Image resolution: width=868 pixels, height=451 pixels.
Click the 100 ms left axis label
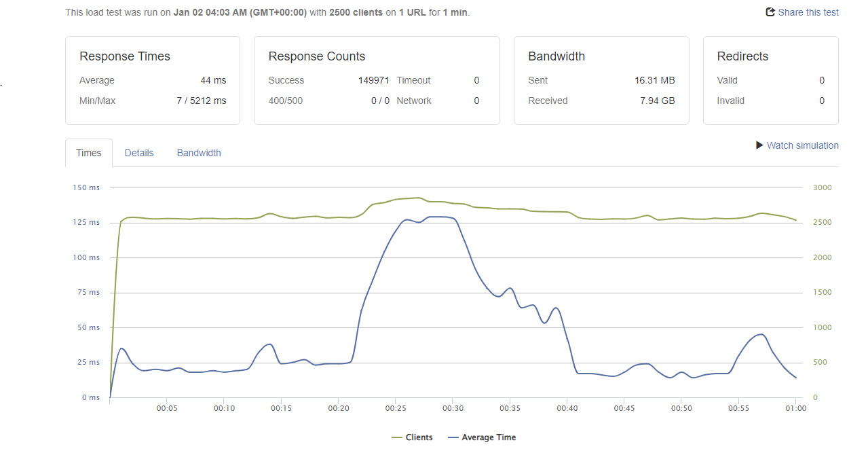pyautogui.click(x=86, y=257)
